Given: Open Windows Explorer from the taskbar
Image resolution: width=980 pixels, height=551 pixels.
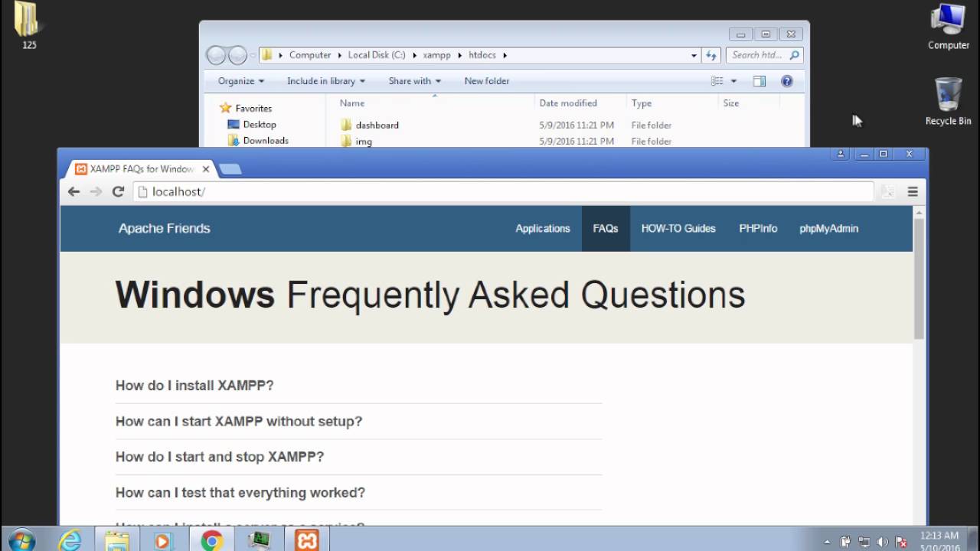Looking at the screenshot, I should pyautogui.click(x=117, y=540).
